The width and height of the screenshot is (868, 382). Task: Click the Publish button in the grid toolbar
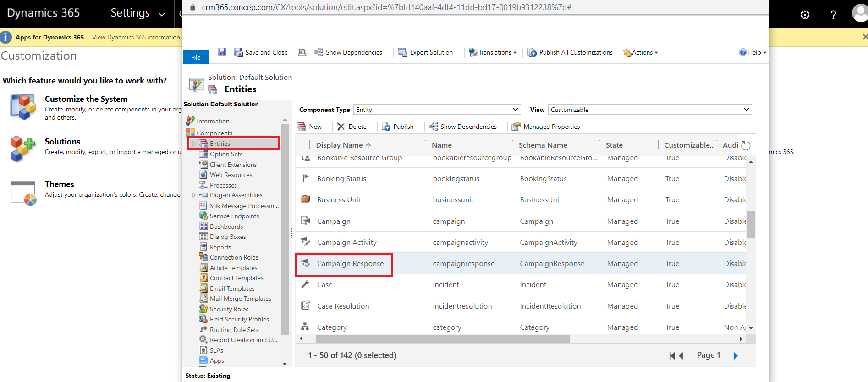pos(398,127)
